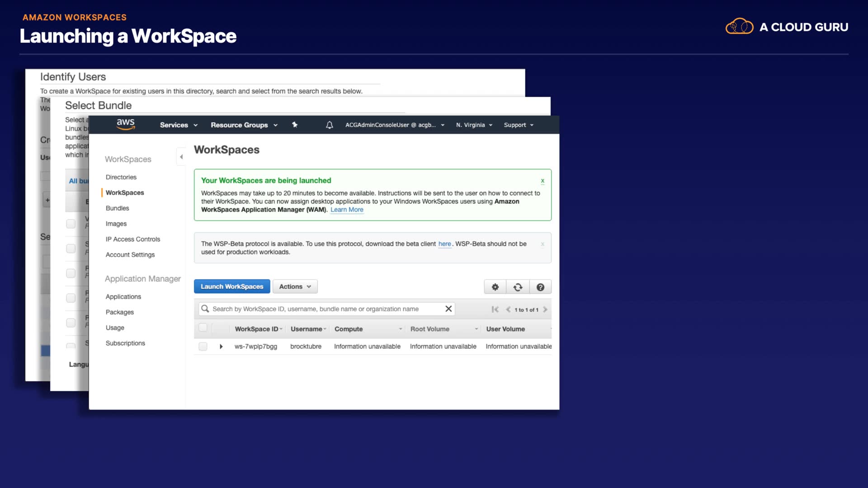Open Bundles in the sidebar

(x=118, y=208)
